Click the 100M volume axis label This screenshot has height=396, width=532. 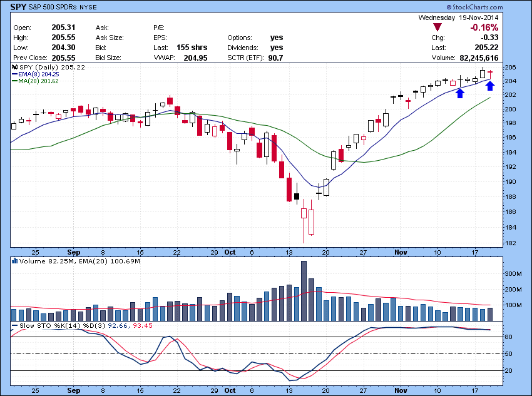pos(513,305)
